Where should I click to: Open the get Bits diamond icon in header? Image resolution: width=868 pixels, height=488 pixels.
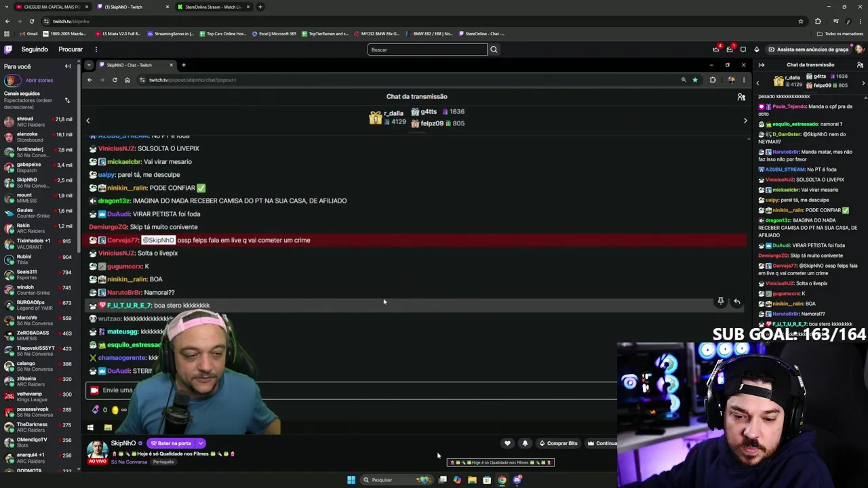757,49
